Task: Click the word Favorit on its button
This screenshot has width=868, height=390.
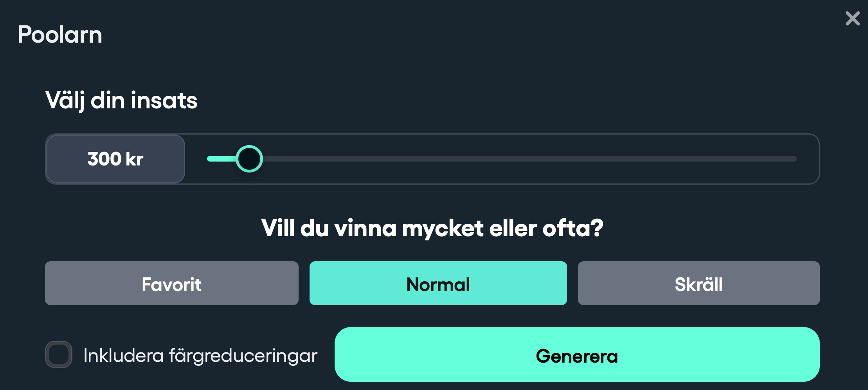Action: coord(171,284)
